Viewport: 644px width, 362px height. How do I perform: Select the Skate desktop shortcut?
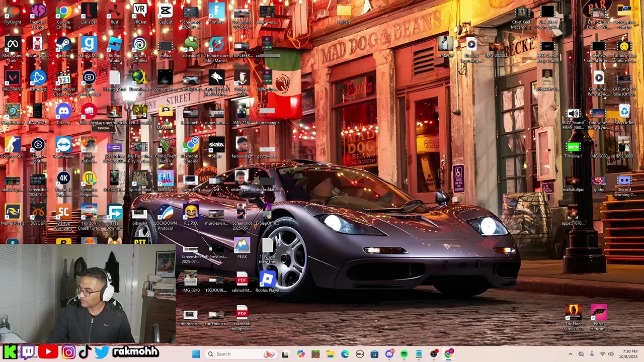216,148
